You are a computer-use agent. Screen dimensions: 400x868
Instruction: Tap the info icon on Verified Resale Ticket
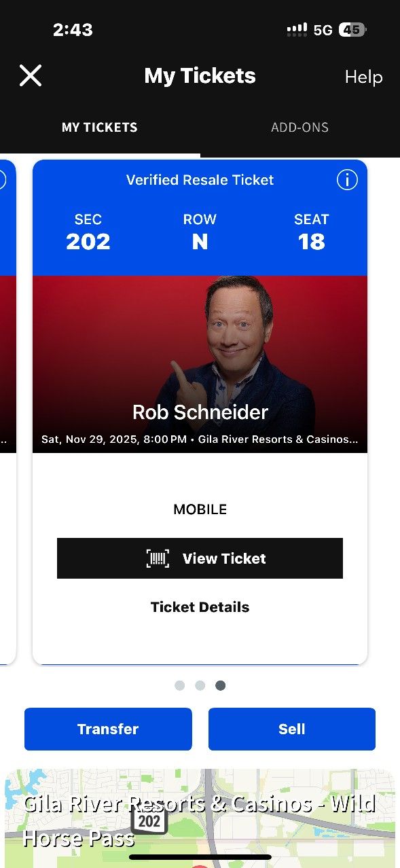[x=347, y=180]
